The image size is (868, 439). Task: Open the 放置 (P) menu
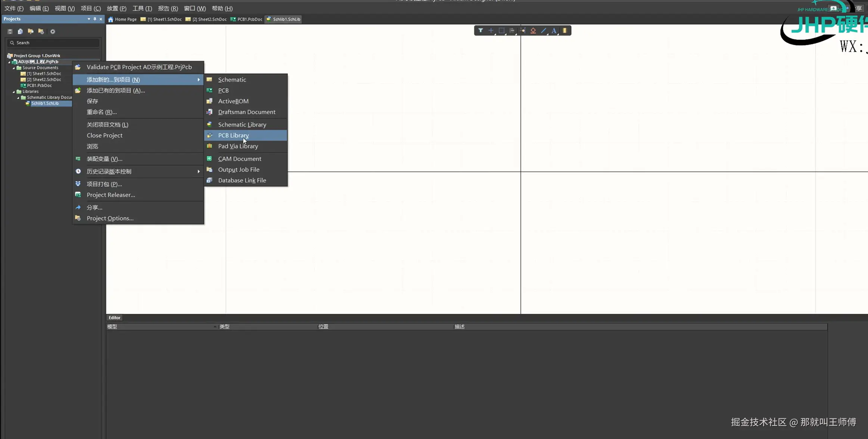click(x=116, y=8)
